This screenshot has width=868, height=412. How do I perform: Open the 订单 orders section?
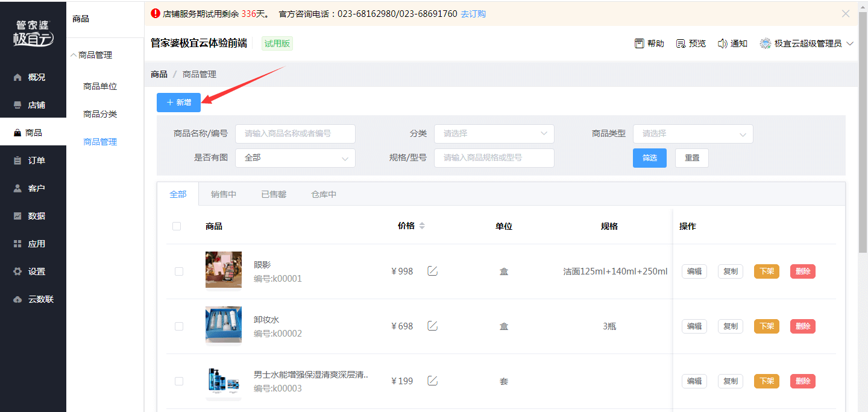click(x=33, y=160)
